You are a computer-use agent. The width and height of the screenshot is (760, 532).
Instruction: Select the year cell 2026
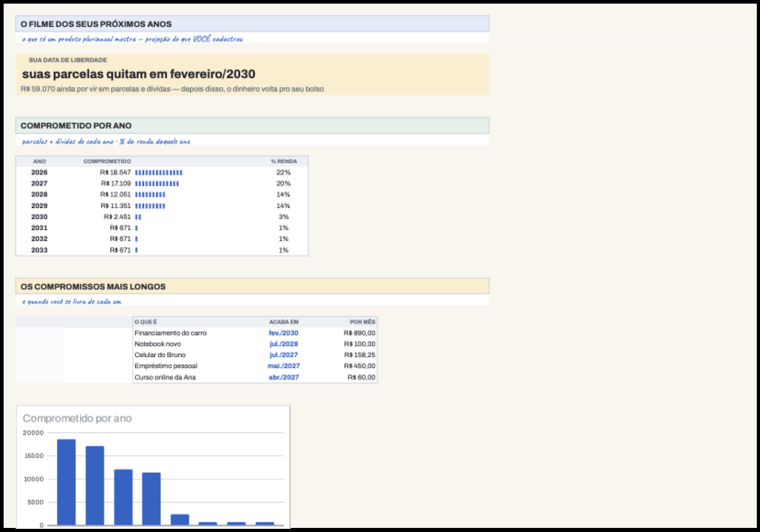(39, 172)
